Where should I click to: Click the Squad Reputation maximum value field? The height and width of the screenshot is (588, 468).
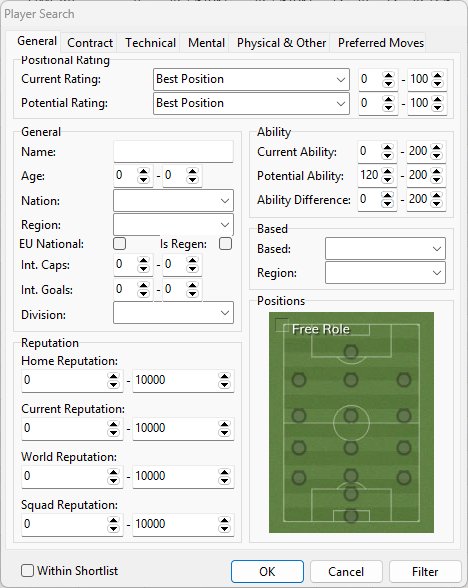click(x=175, y=524)
